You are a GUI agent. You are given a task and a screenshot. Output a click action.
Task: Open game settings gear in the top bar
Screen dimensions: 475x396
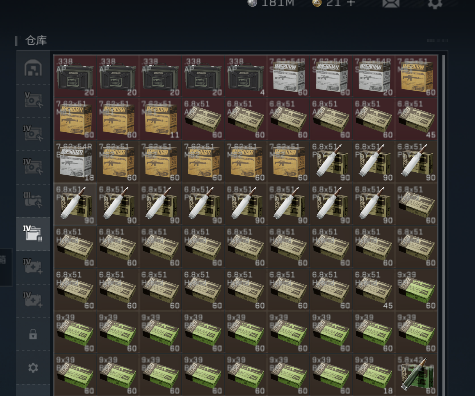(x=435, y=3)
